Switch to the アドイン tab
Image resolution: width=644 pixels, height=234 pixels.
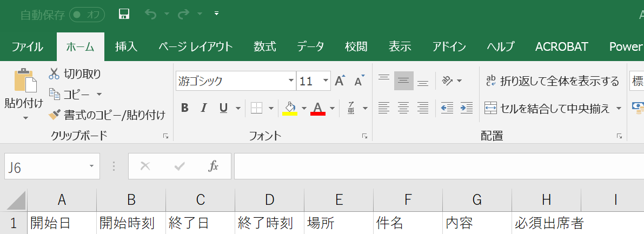(449, 47)
